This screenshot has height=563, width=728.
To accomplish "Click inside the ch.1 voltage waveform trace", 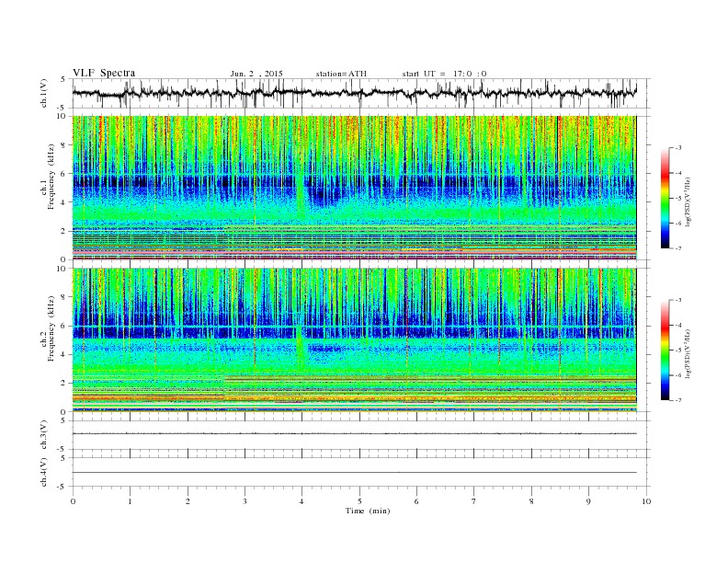I will pyautogui.click(x=354, y=93).
